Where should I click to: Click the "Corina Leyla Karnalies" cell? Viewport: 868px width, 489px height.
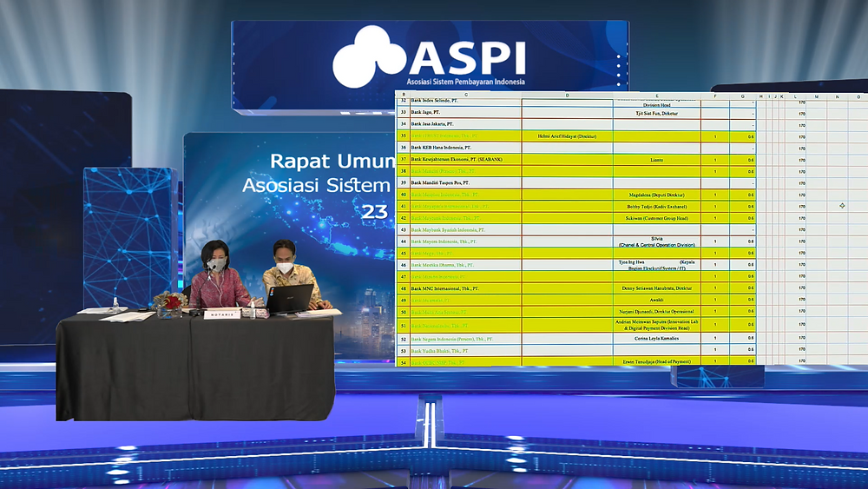coord(656,339)
